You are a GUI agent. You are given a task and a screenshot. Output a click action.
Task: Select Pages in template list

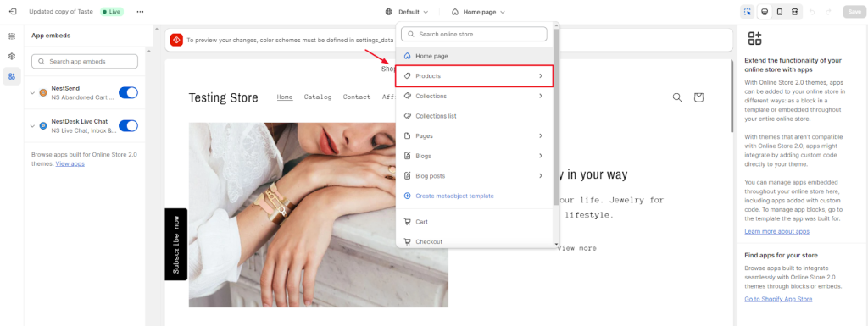point(475,135)
